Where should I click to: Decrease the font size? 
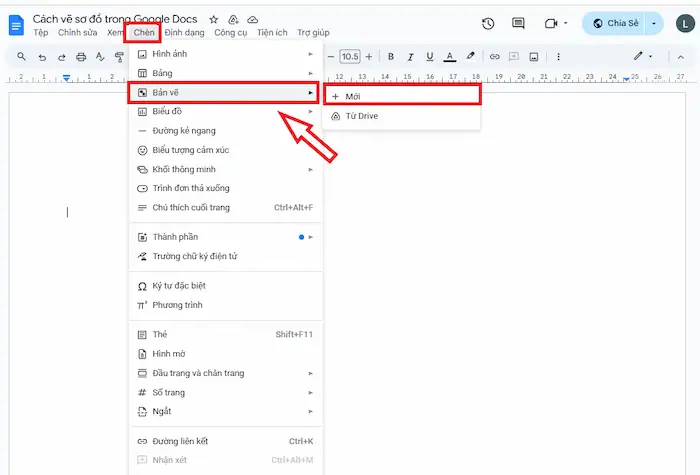point(331,57)
